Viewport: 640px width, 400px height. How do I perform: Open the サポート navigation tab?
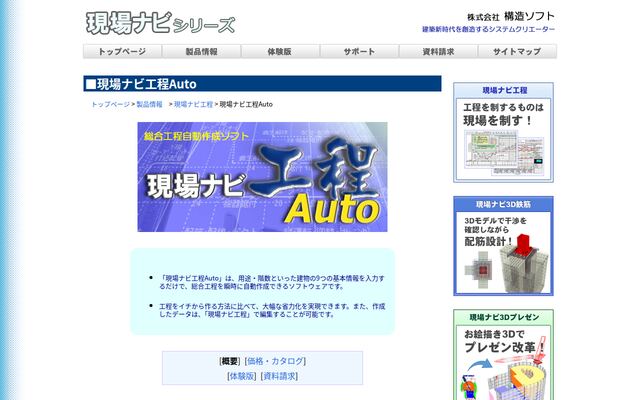click(359, 51)
